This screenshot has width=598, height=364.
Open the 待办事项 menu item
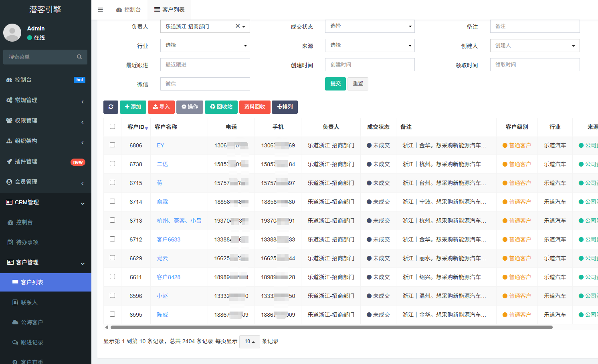pyautogui.click(x=46, y=242)
